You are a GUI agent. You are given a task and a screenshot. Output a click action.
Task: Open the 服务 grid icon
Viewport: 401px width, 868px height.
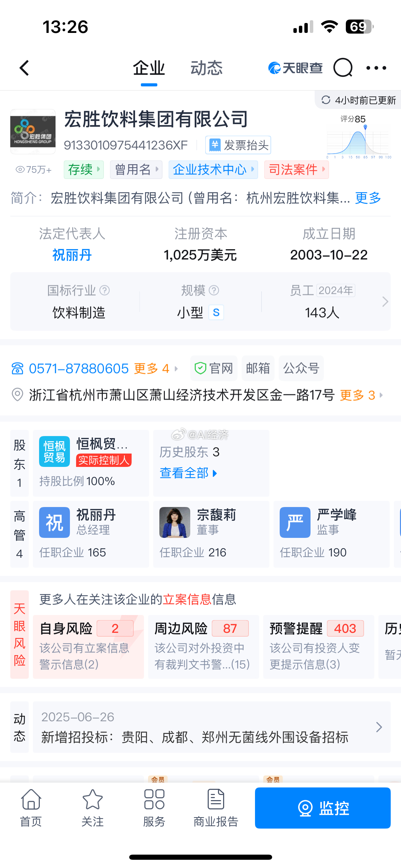[x=154, y=799]
